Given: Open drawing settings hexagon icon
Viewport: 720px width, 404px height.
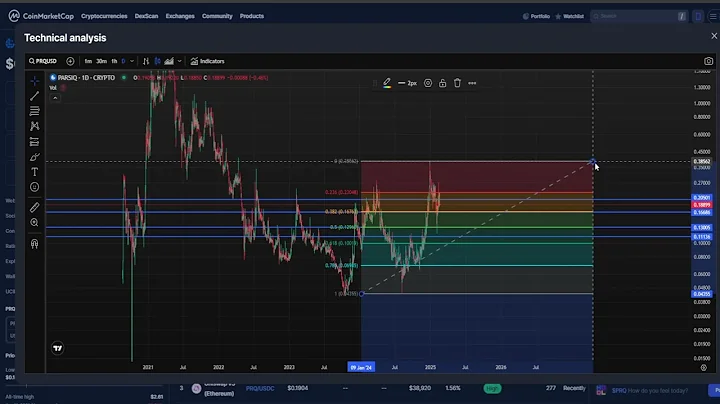Looking at the screenshot, I should (428, 83).
